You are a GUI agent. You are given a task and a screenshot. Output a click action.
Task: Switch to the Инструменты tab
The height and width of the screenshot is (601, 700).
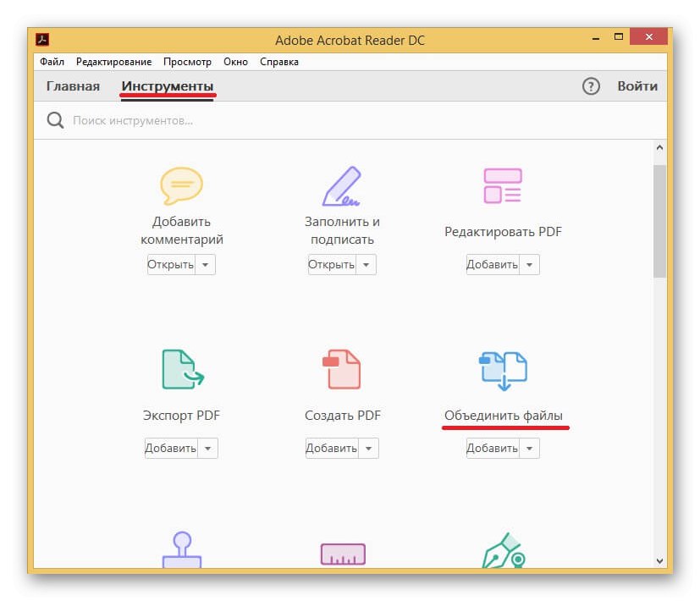168,86
